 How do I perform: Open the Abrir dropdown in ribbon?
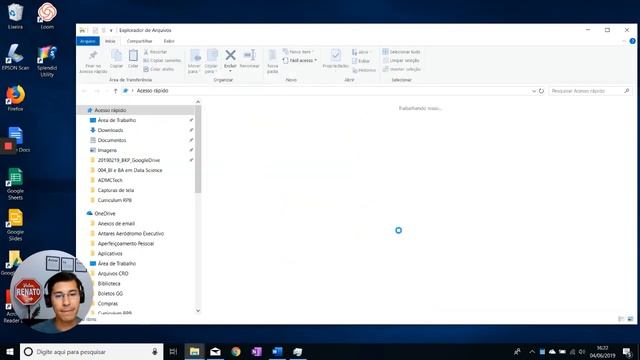click(x=362, y=52)
